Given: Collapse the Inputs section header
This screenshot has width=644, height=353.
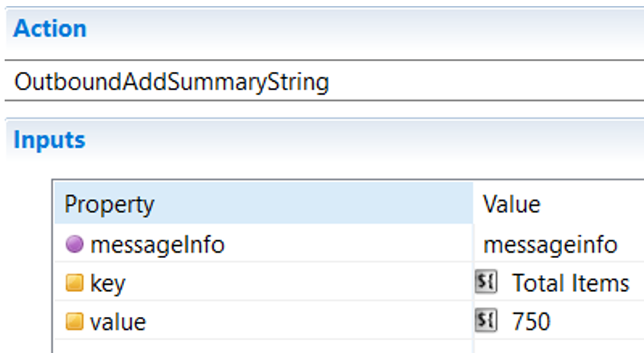Looking at the screenshot, I should (x=325, y=140).
